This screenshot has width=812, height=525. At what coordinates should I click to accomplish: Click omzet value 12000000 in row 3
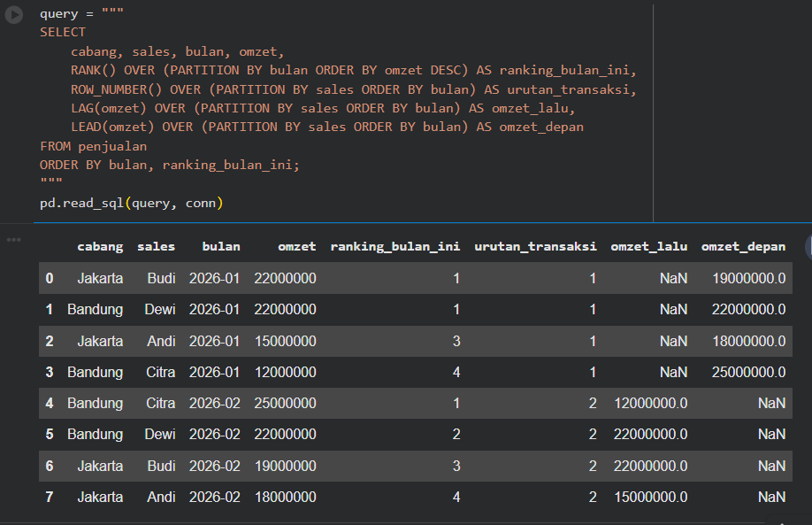[286, 372]
